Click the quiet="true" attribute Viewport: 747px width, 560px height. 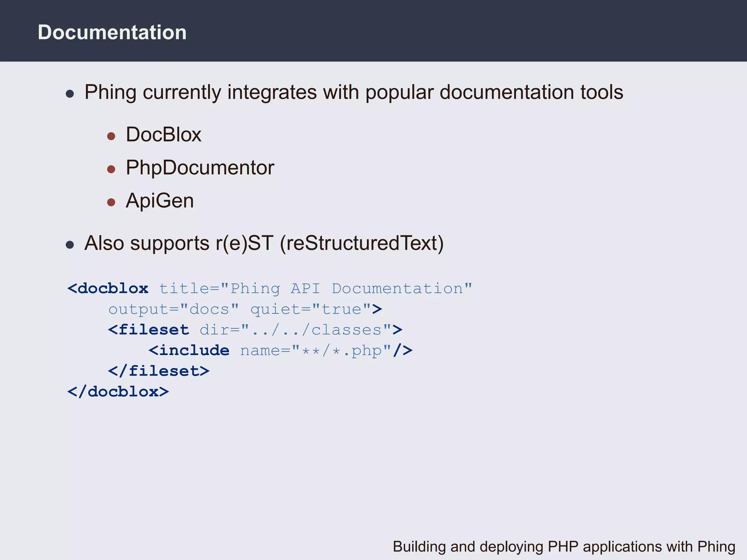click(311, 310)
